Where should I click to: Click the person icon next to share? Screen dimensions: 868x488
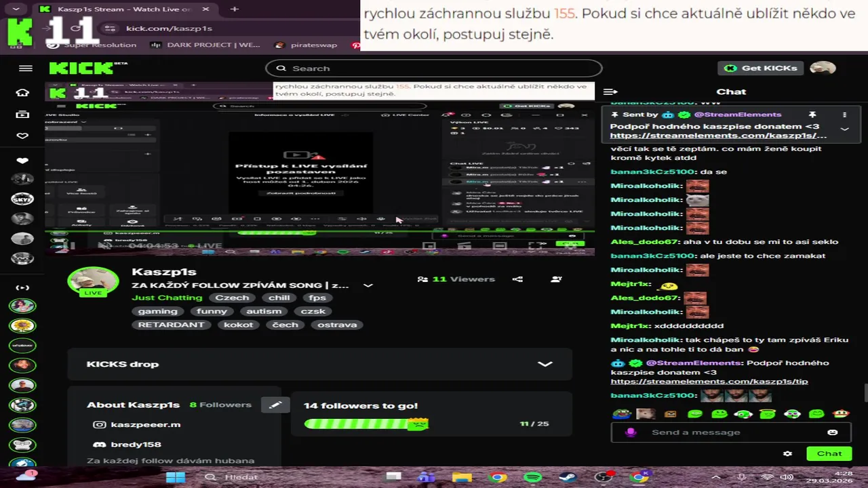pos(556,279)
